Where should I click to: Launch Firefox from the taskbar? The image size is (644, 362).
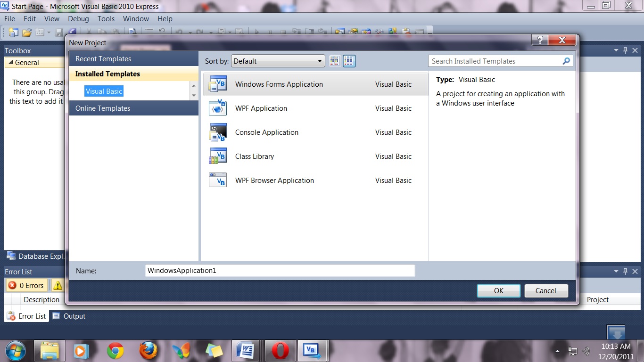click(x=148, y=351)
